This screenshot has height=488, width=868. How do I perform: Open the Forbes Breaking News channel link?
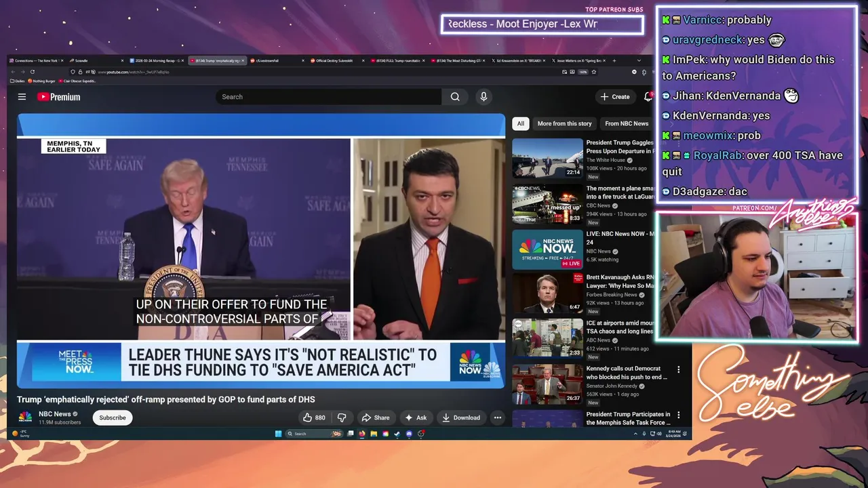[x=612, y=295]
